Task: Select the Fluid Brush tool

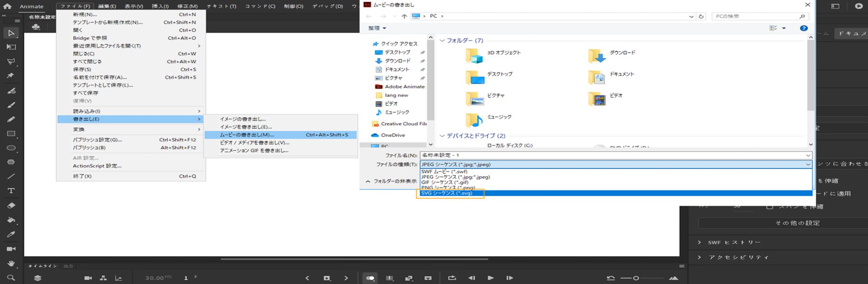Action: point(11,91)
